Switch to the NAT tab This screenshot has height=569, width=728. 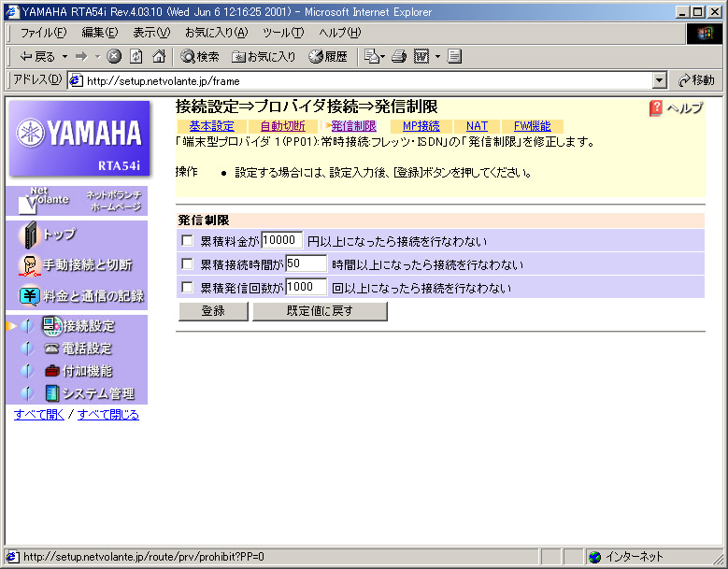(x=477, y=126)
